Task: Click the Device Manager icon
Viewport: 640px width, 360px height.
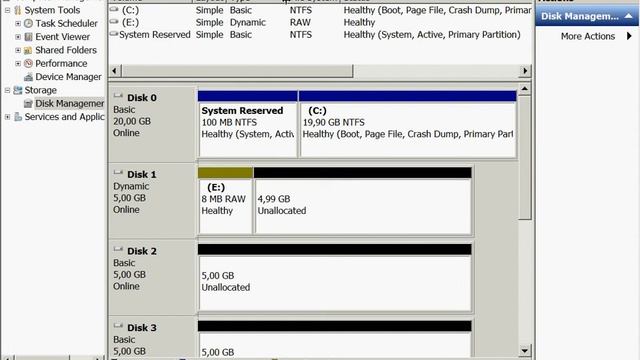Action: point(28,77)
